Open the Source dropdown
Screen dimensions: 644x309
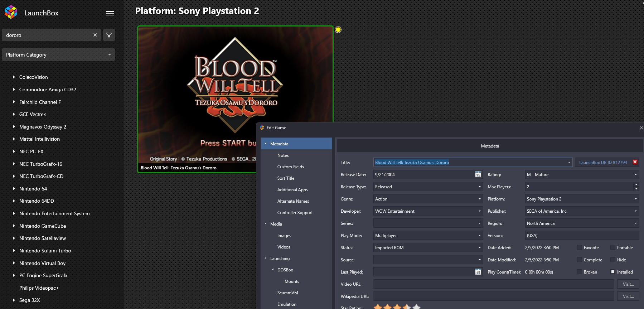[x=480, y=260]
